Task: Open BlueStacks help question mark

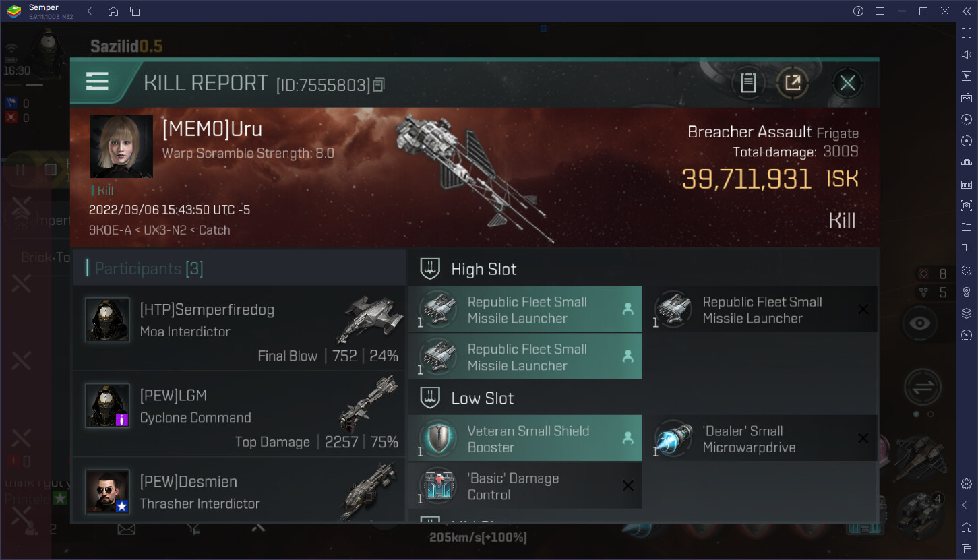Action: click(858, 11)
